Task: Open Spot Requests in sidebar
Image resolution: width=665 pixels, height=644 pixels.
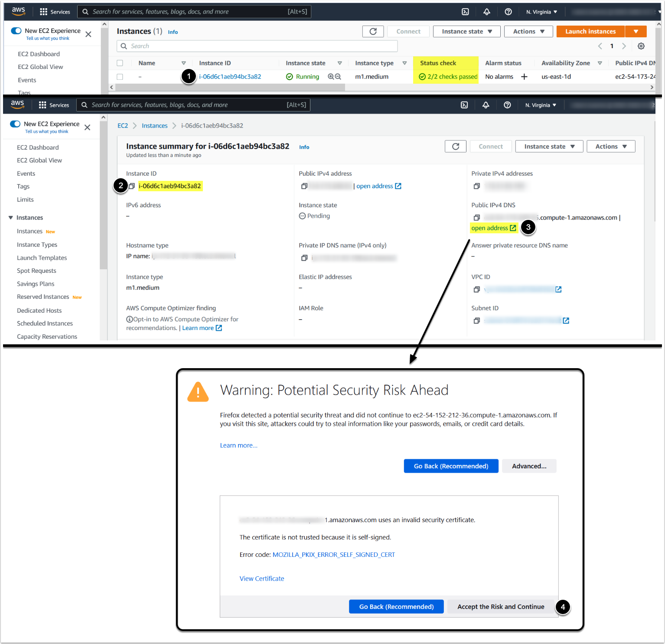Action: (36, 271)
